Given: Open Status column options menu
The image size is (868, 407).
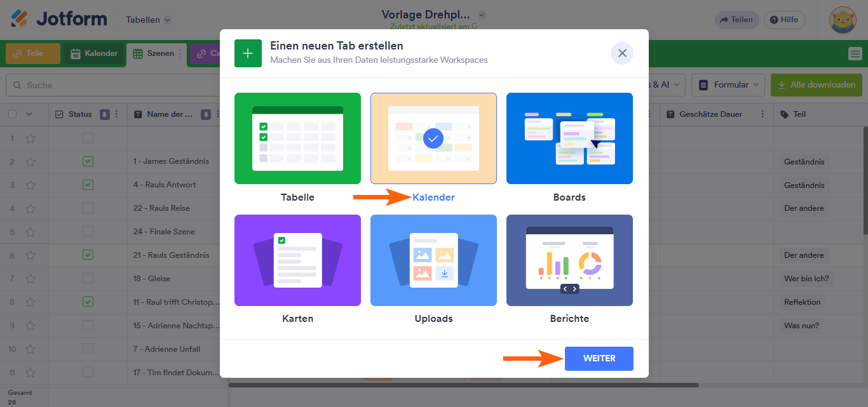Looking at the screenshot, I should coord(116,114).
